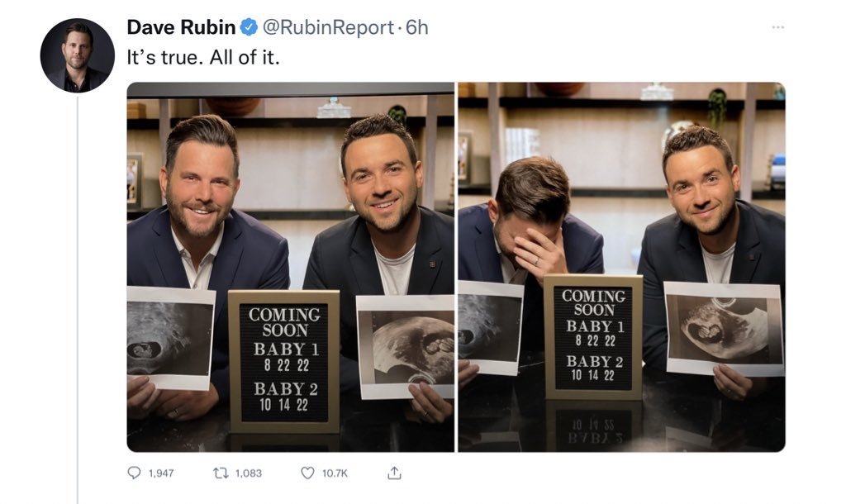Click the 10.7K likes count
The image size is (846, 504).
pos(335,473)
